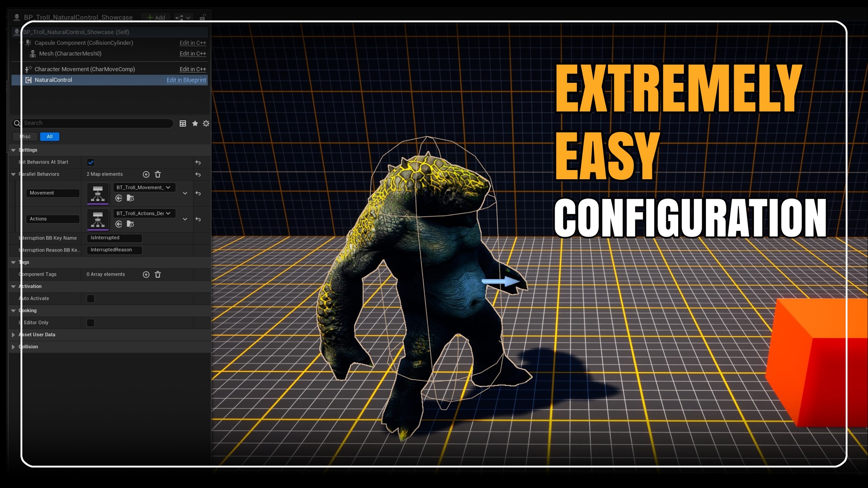Toggle Init Behaviors At Start checkbox
The image size is (868, 488).
[x=91, y=162]
